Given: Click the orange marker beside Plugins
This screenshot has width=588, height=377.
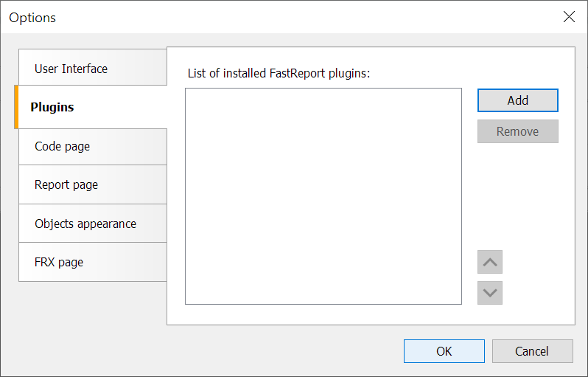Looking at the screenshot, I should 16,107.
